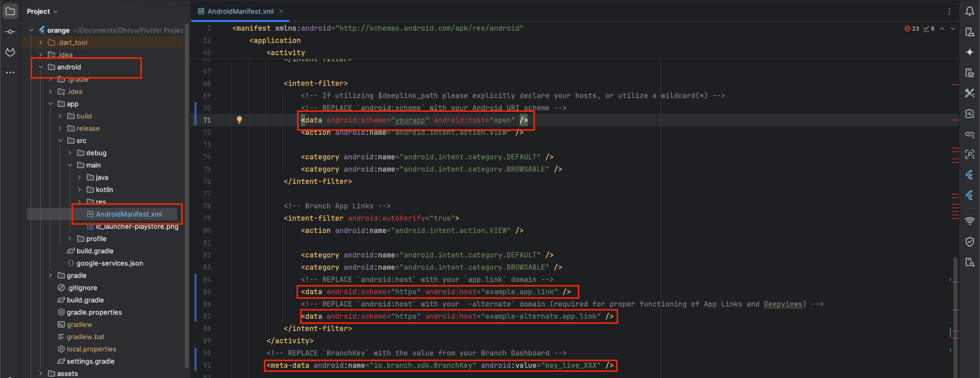Click the cat-face tool icon in left sidebar
Screen dimensions: 980x378
click(10, 52)
